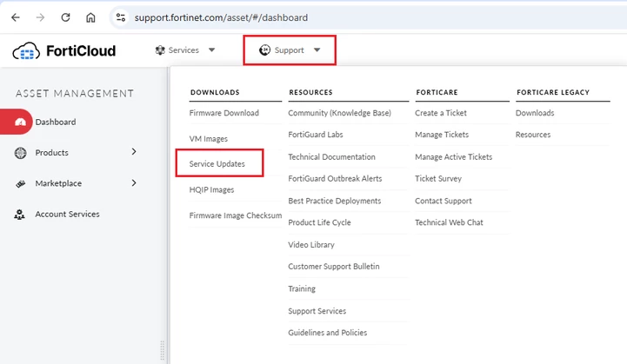Viewport: 627px width, 364px height.
Task: Select Dashboard in the sidebar
Action: pyautogui.click(x=56, y=122)
